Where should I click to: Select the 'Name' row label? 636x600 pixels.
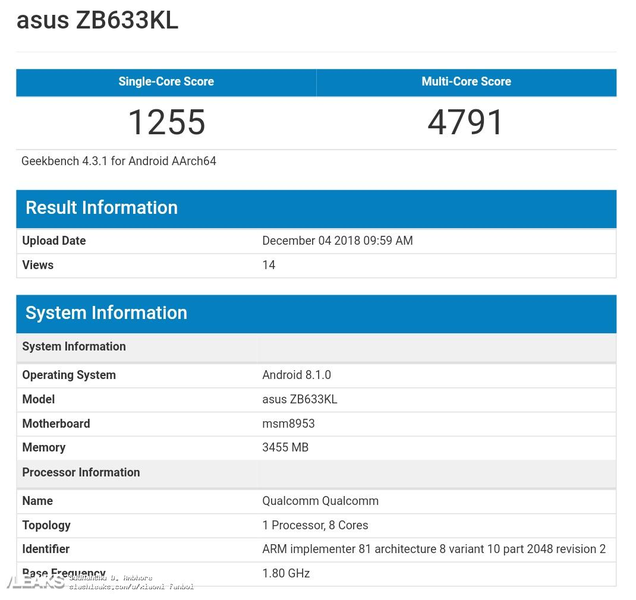[37, 501]
